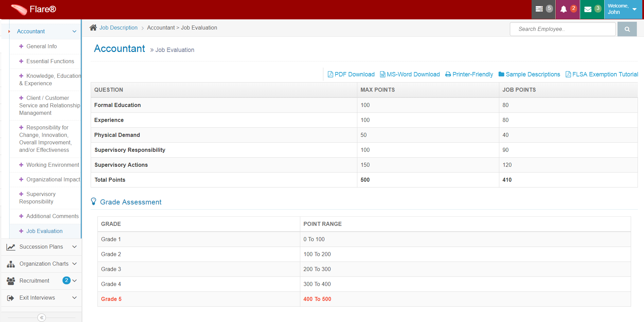Click the Exit Interviews sign-out icon
This screenshot has height=322, width=644.
pyautogui.click(x=11, y=298)
